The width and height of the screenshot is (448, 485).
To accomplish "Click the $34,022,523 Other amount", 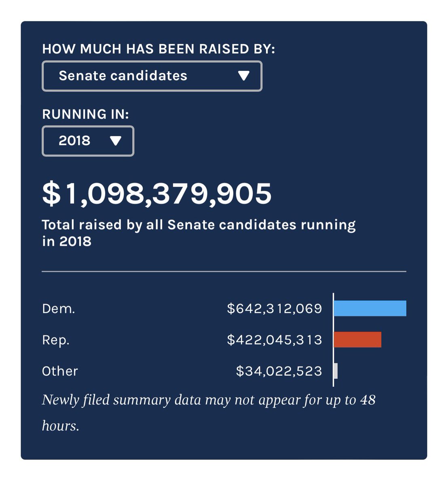I will tap(279, 371).
